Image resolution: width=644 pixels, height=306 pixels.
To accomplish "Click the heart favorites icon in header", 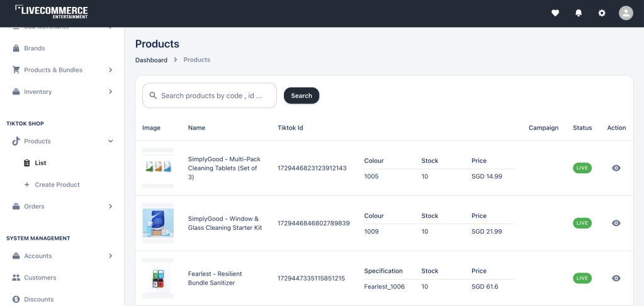I will [555, 13].
